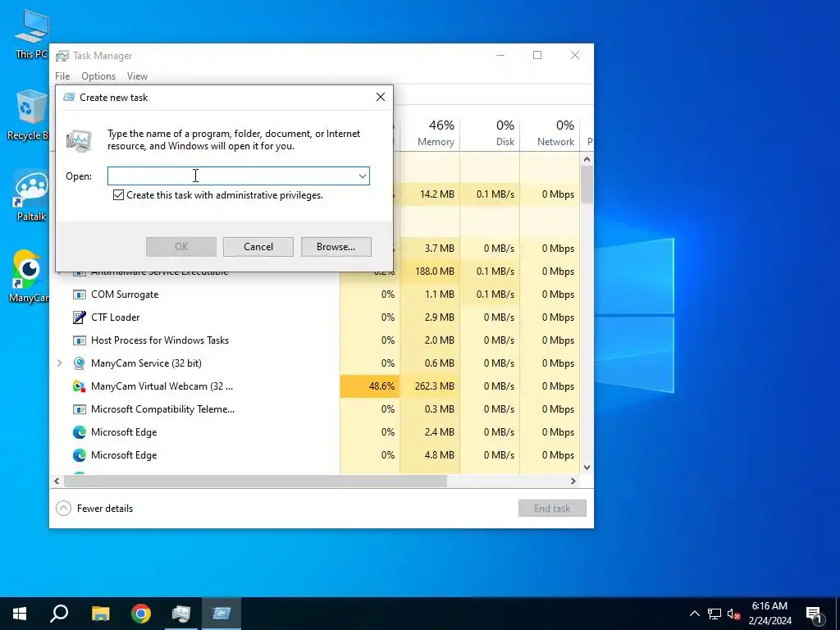Click the 4.8 MB memory value
This screenshot has width=840, height=630.
coord(440,455)
